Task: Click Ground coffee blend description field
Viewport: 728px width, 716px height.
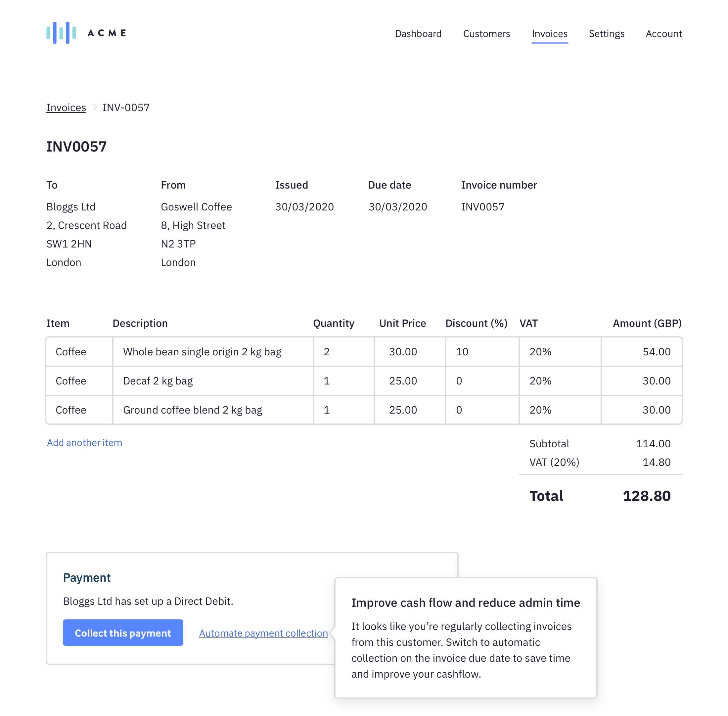Action: pyautogui.click(x=212, y=410)
